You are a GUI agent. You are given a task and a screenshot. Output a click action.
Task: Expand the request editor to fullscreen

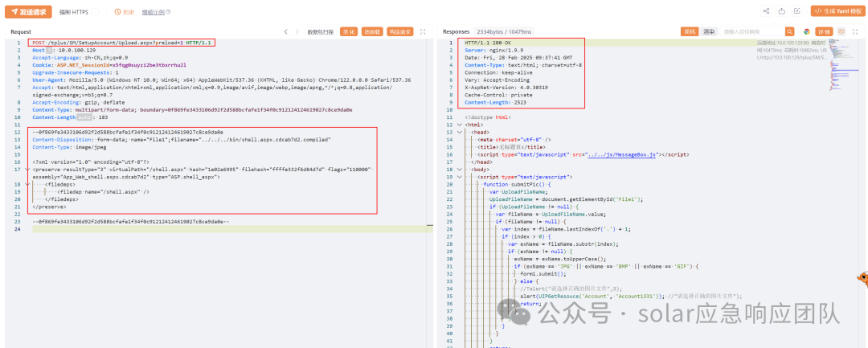(423, 31)
